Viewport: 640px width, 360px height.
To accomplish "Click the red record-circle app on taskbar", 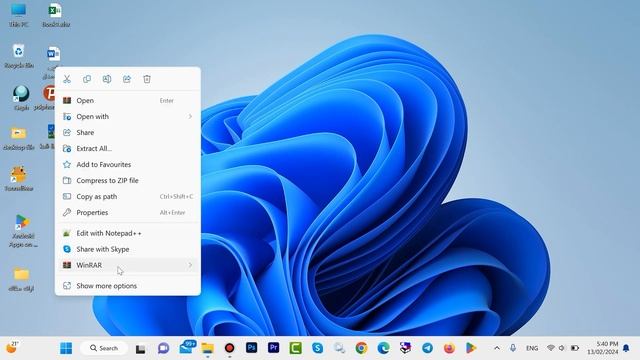I will pos(229,348).
